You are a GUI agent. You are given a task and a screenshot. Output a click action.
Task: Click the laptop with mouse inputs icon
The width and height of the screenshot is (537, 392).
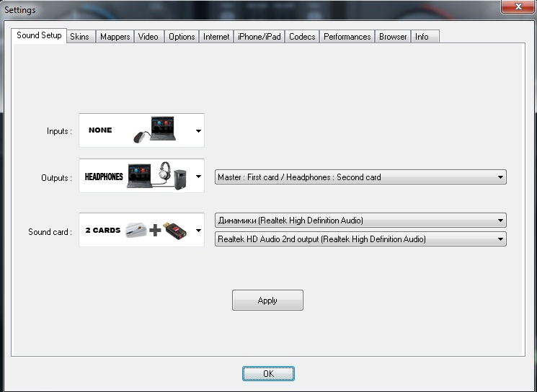tap(155, 130)
